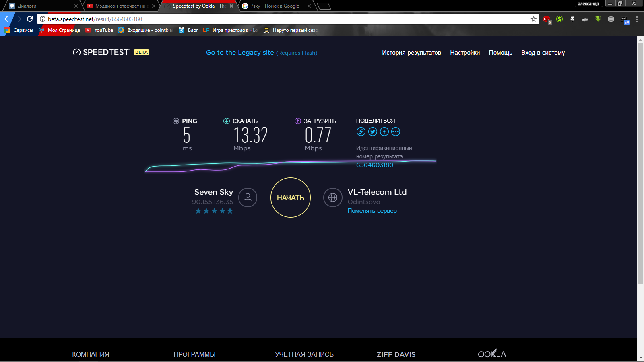Click the VL-Telecom Ltd server name

click(x=377, y=192)
